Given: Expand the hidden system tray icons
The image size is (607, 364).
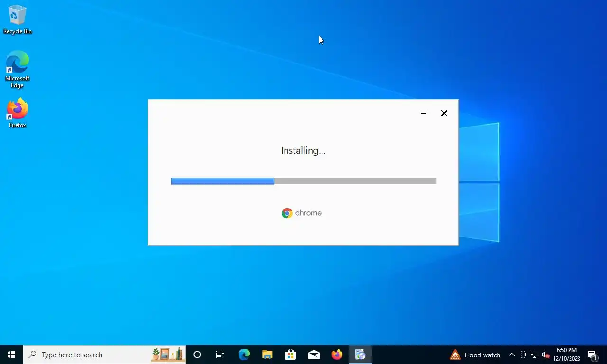Looking at the screenshot, I should pyautogui.click(x=512, y=355).
